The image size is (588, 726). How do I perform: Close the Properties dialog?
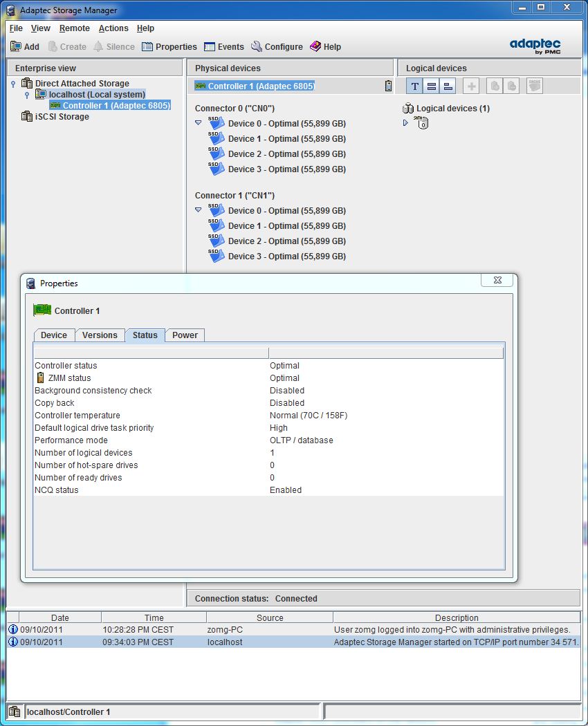[x=497, y=280]
